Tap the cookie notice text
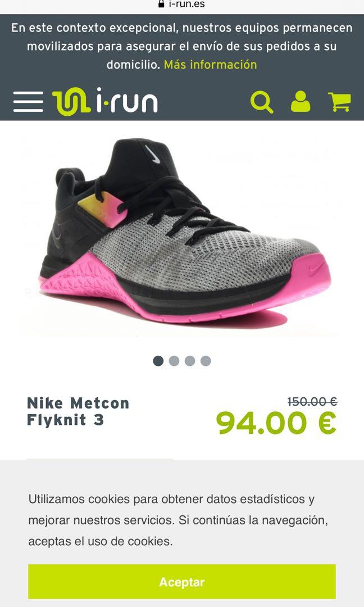 178,520
